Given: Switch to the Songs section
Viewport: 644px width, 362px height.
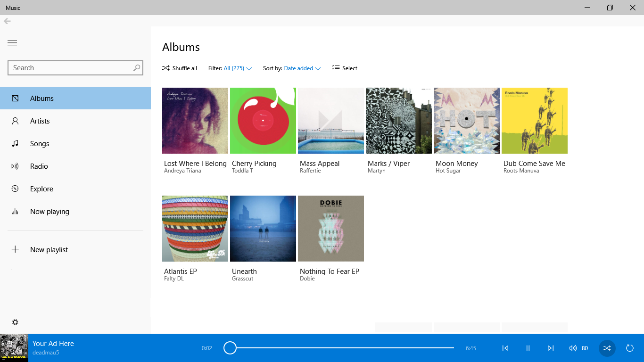Looking at the screenshot, I should (40, 144).
